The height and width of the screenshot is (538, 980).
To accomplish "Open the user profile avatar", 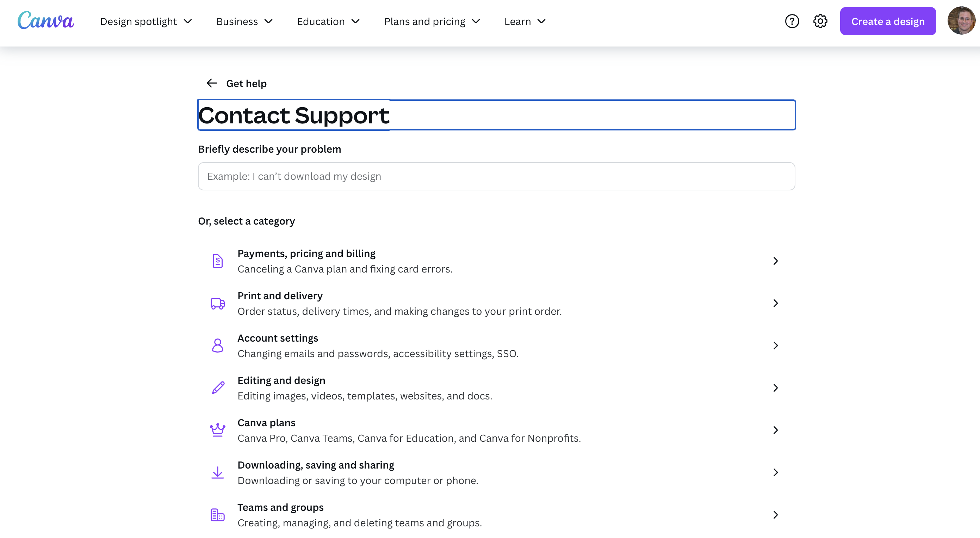I will 961,21.
